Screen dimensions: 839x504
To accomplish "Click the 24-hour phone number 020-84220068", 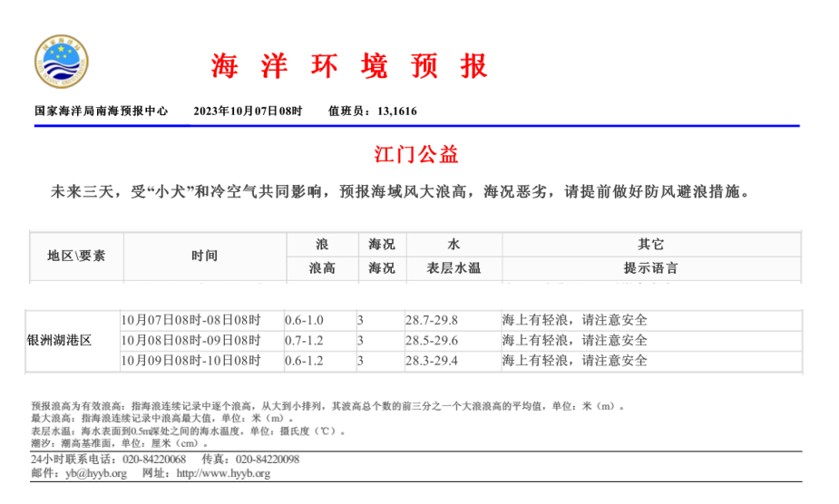I will [151, 460].
